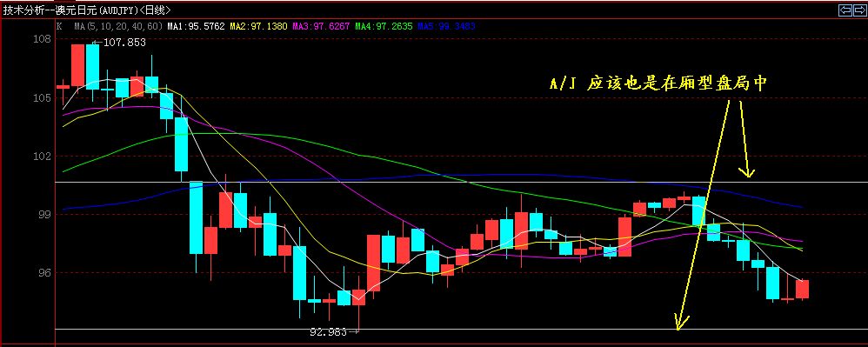The width and height of the screenshot is (868, 347).
Task: Select the white MA1:95.5762 value
Action: pyautogui.click(x=197, y=26)
